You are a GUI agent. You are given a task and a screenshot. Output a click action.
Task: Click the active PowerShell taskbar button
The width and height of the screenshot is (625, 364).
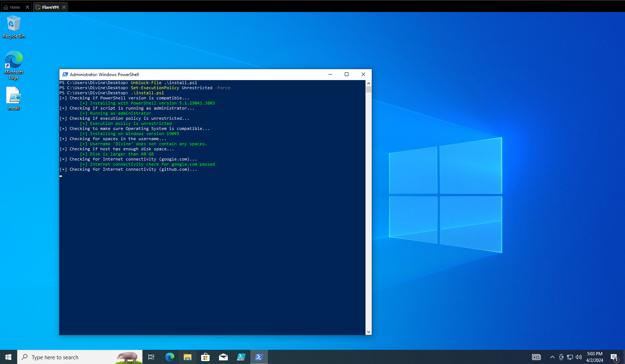coord(259,357)
